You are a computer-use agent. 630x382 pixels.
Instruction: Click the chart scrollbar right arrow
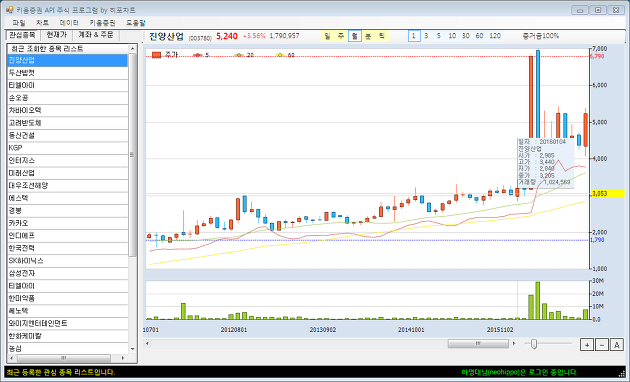pyautogui.click(x=514, y=343)
